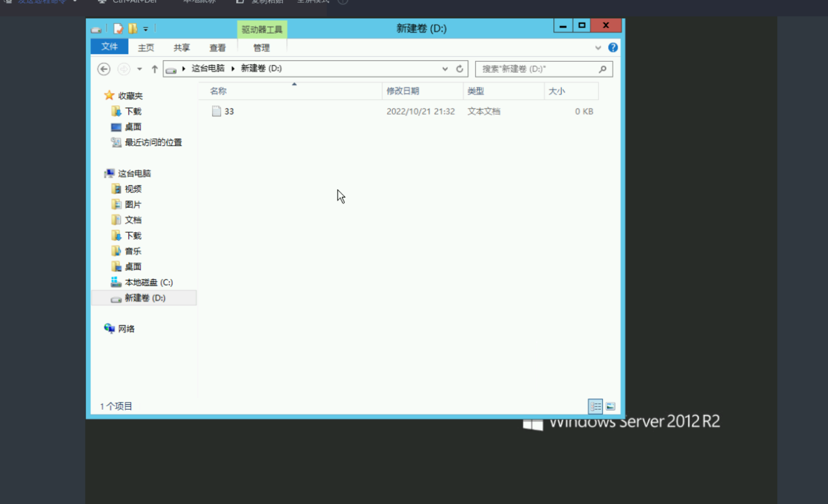Close the 新建卷 (D:) Explorer window
The image size is (828, 504).
[606, 25]
